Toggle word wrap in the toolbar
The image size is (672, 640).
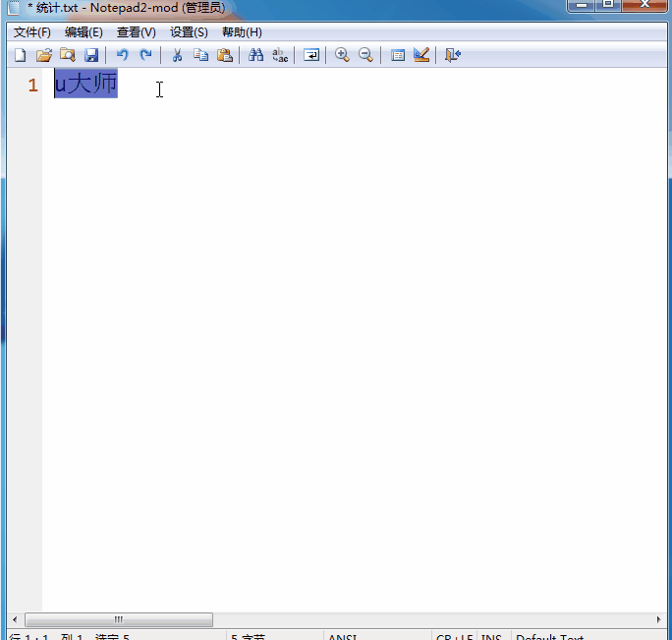pos(311,55)
